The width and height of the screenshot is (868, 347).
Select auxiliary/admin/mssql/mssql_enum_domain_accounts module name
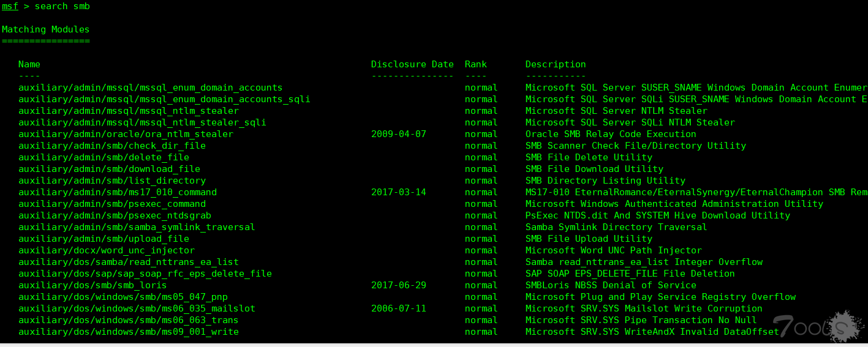150,88
